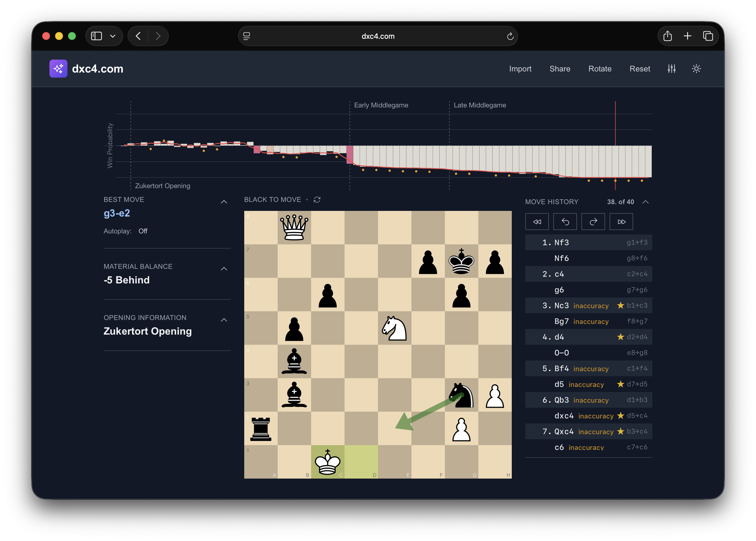This screenshot has width=756, height=541.
Task: Step back one move with undo arrow
Action: (x=565, y=222)
